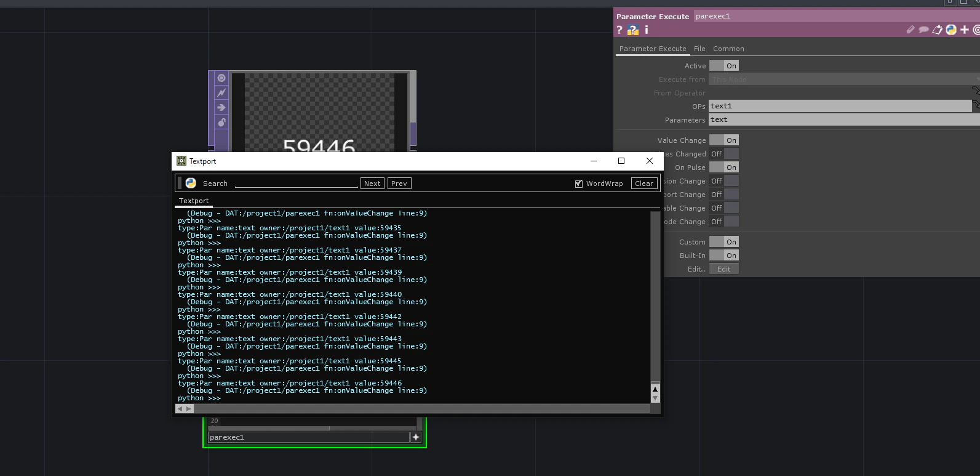Select the Textport tab
Screen dimensions: 980x476
194,201
